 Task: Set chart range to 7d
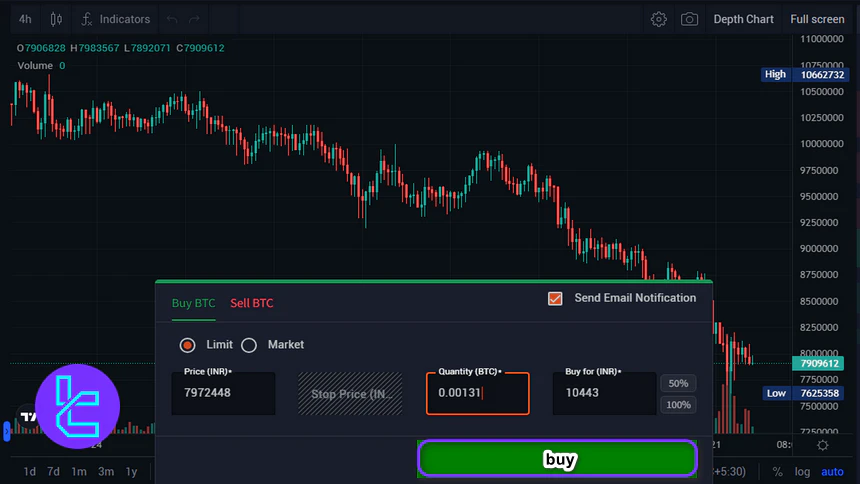[53, 472]
